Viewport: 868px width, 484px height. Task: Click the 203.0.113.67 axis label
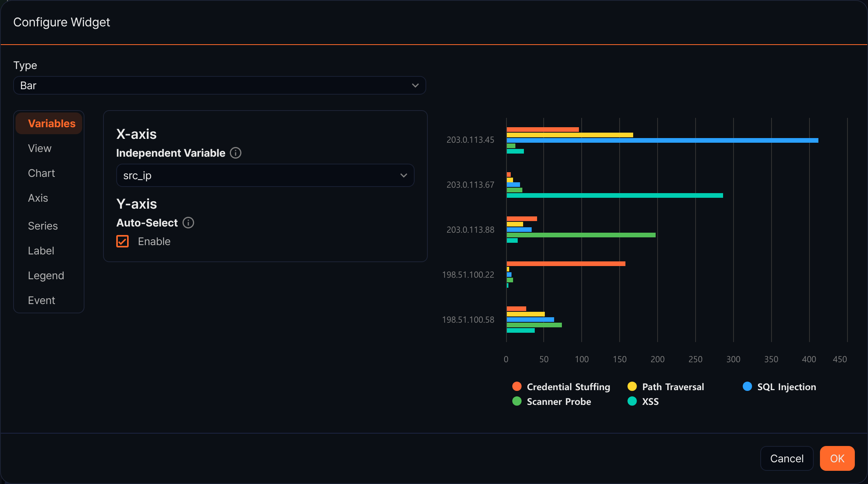click(470, 185)
